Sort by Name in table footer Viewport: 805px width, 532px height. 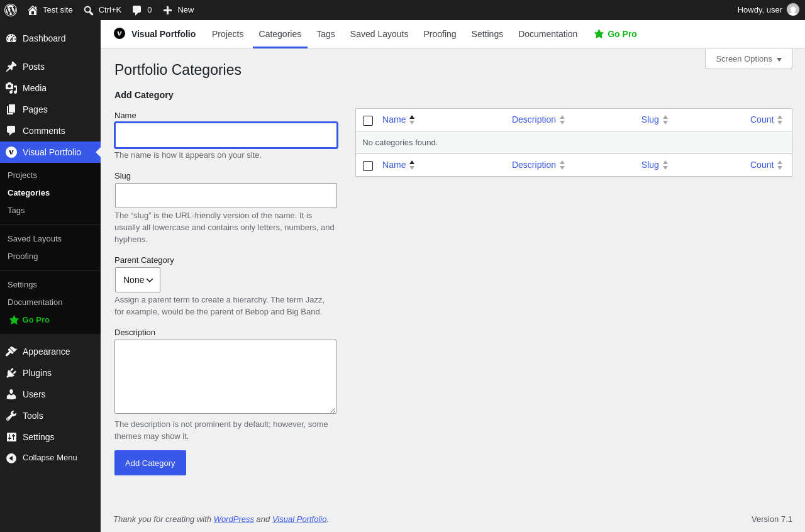[x=399, y=165]
